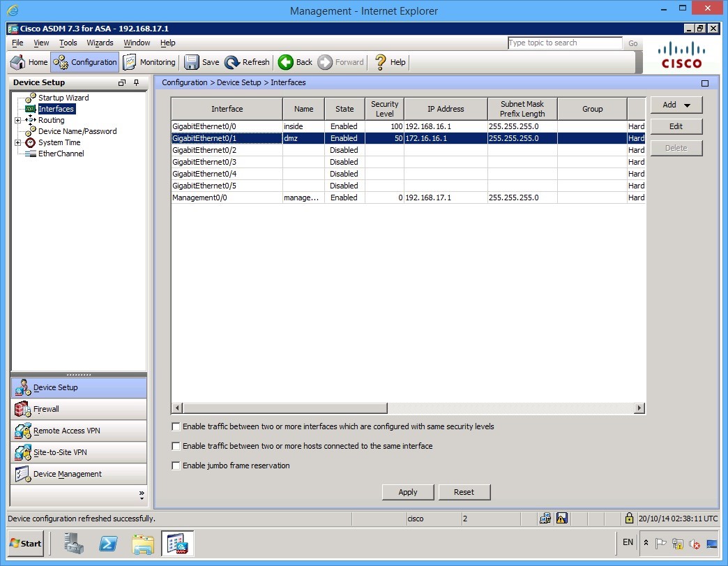Viewport: 728px width, 566px height.
Task: Open ASDM Help
Action: click(x=389, y=62)
